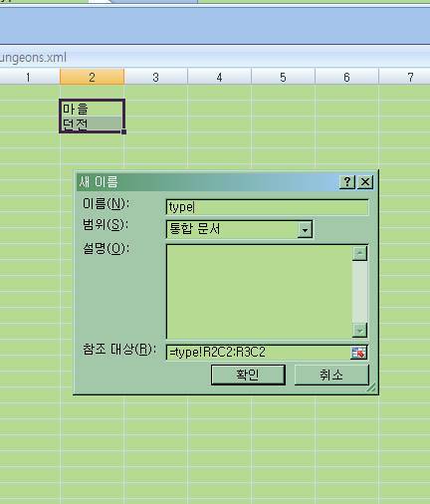Image resolution: width=430 pixels, height=504 pixels.
Task: Select column header 2
Action: [x=92, y=77]
